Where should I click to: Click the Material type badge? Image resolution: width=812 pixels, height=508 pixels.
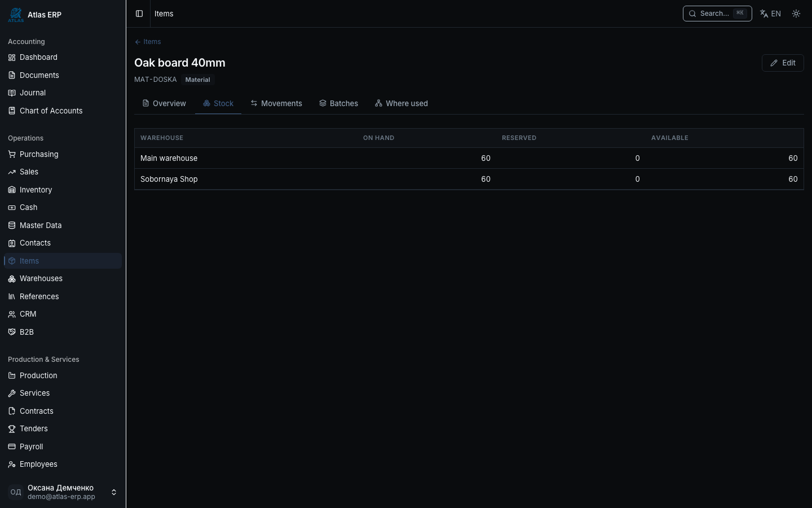coord(198,80)
